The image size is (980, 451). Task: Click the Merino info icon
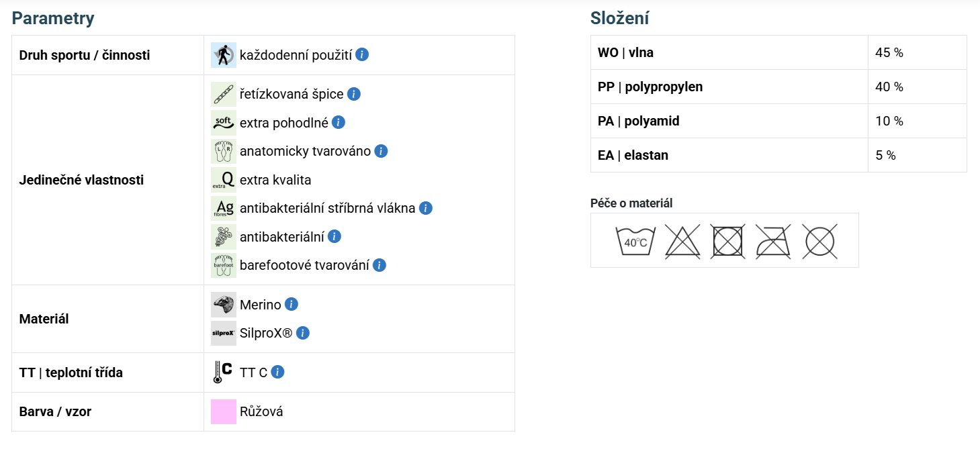[291, 305]
